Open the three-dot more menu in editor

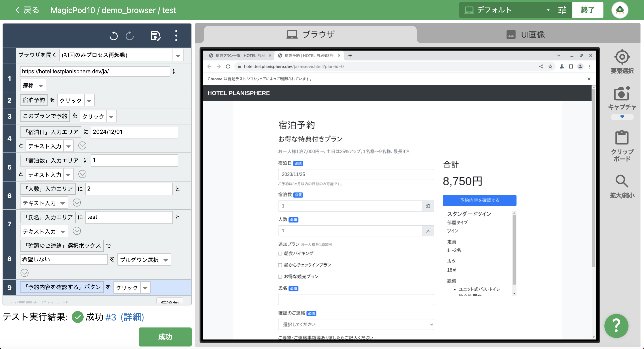176,36
